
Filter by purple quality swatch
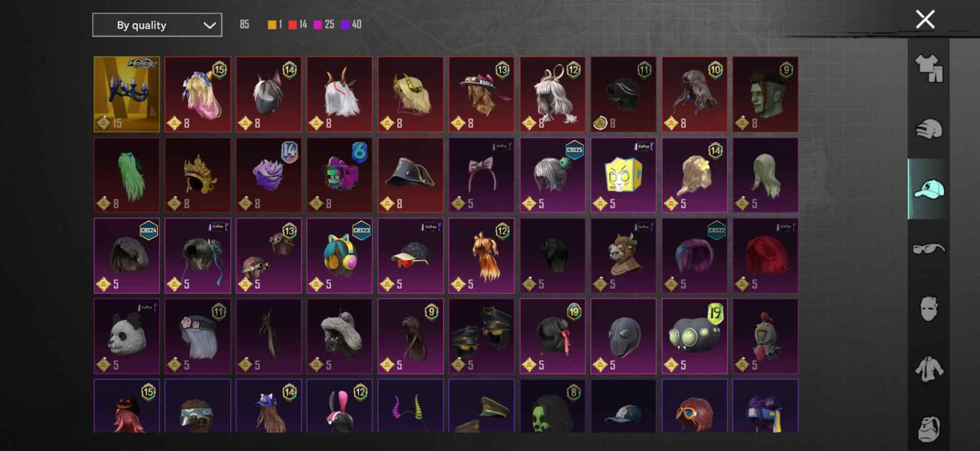(x=345, y=24)
